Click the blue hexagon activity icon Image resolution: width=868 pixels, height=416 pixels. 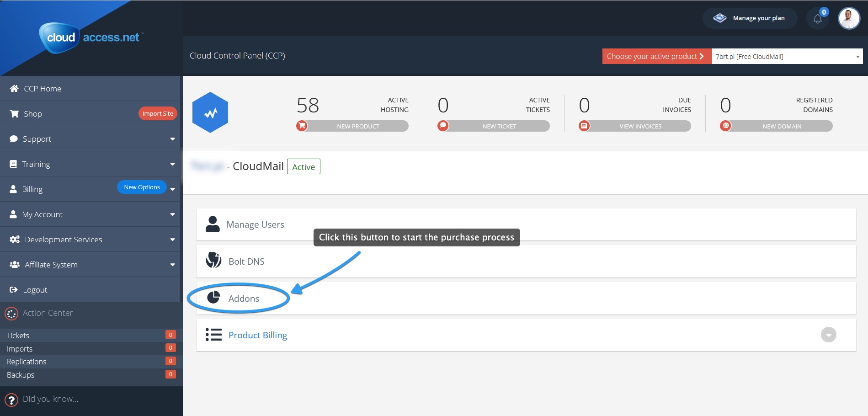(x=210, y=112)
